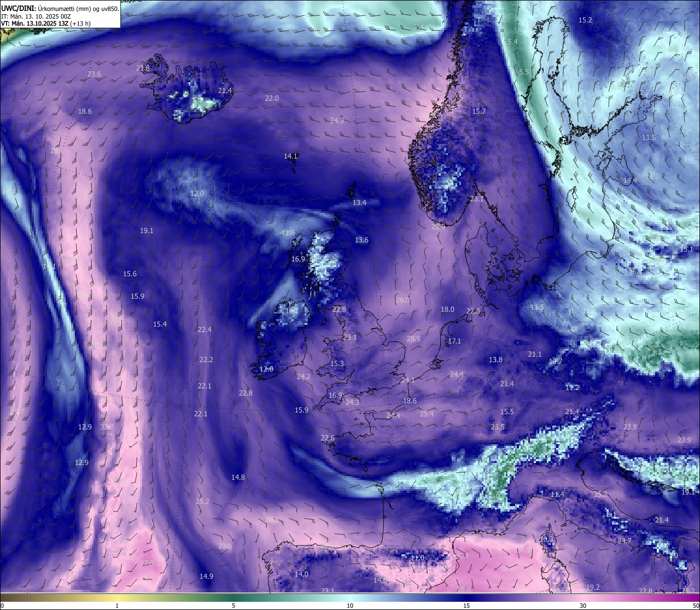
Task: Click the map value 13.5
Action: click(649, 138)
